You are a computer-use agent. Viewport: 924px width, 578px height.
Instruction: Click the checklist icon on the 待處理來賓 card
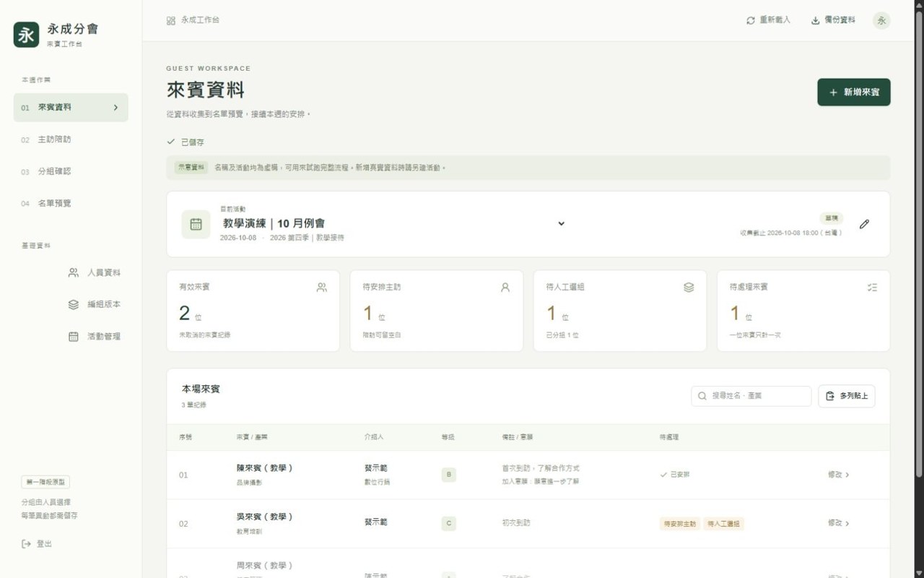[x=872, y=288]
